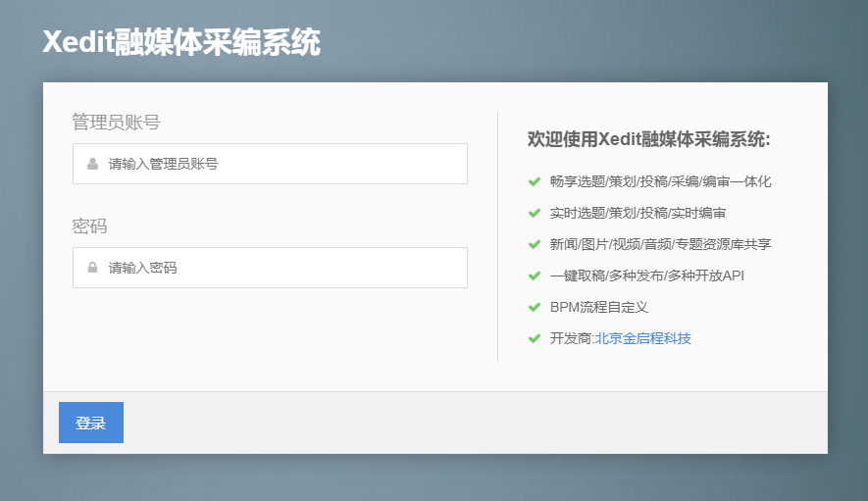
Task: Click the checkmark beside 一键取稿/多种发布
Action: (x=535, y=276)
